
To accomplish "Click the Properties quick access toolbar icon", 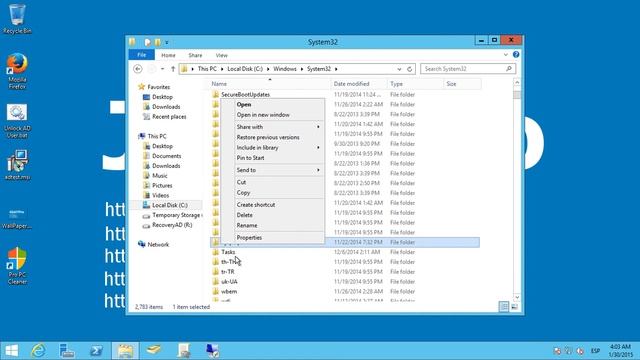I will tap(147, 42).
